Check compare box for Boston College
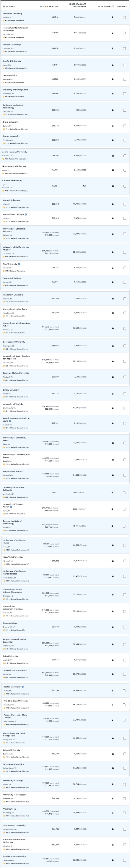The height and width of the screenshot is (868, 130). coord(124,627)
